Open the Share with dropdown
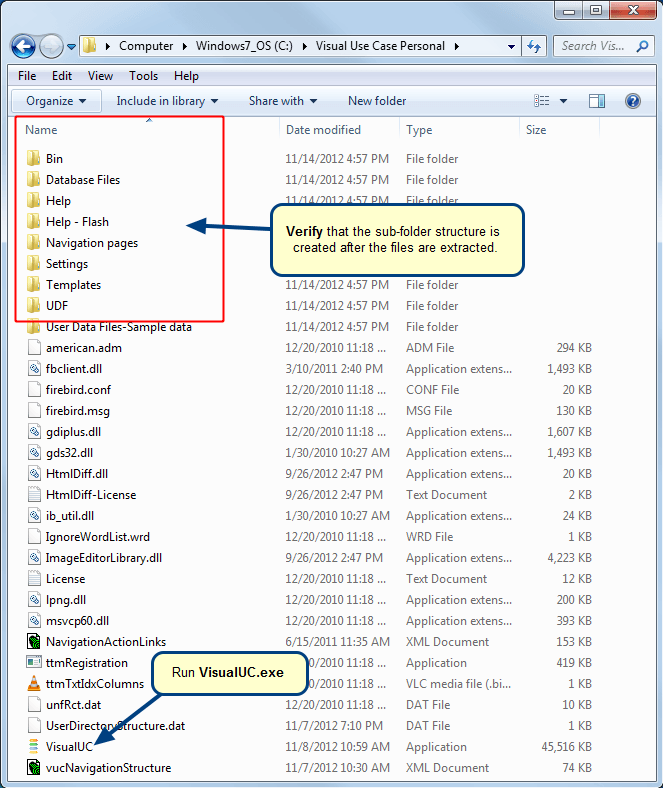This screenshot has height=788, width=663. [x=282, y=101]
